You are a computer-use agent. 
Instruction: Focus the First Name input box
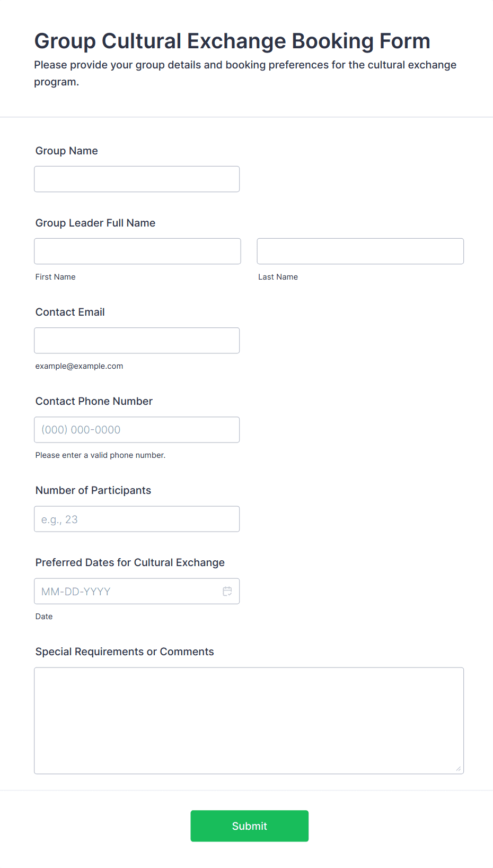(137, 251)
